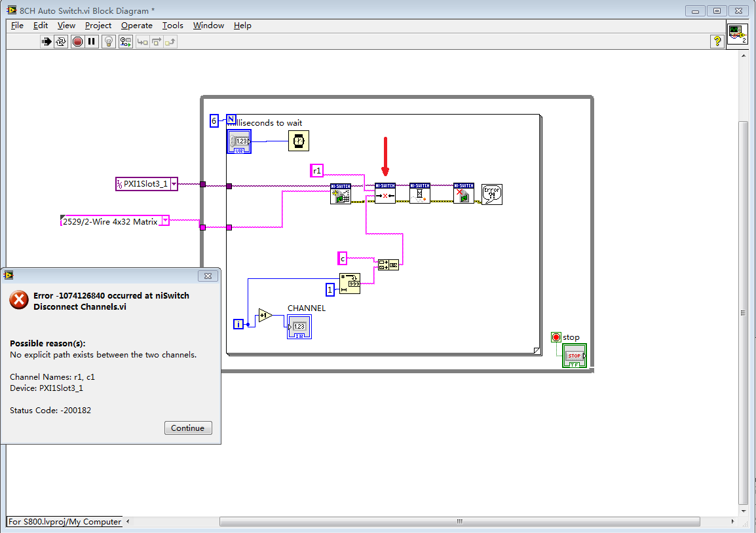Select niSwitch Close VI
The image size is (756, 533).
pos(464,193)
